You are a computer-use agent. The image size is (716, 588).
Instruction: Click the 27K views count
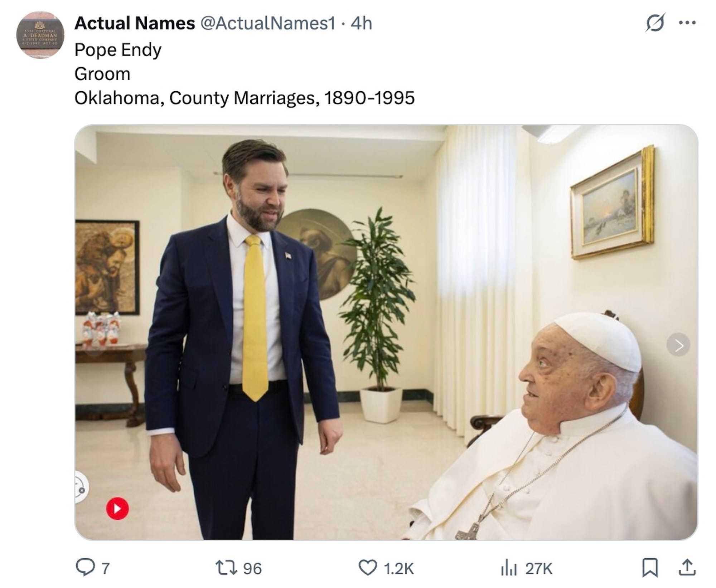coord(539,568)
